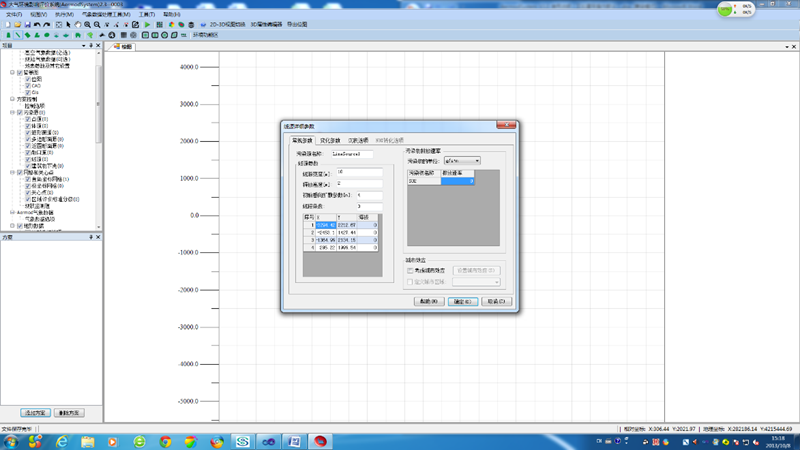
Task: Switch to the second tab in the dialog
Action: click(329, 141)
